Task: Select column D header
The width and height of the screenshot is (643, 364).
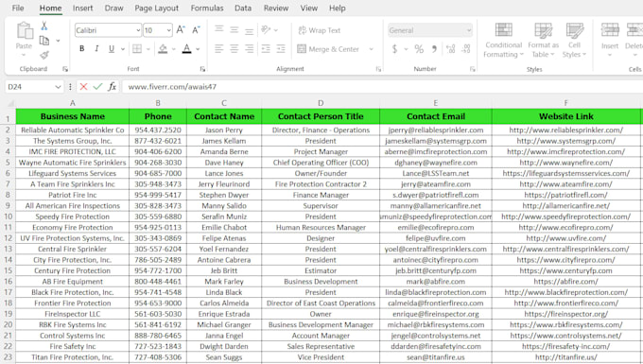Action: pos(321,103)
